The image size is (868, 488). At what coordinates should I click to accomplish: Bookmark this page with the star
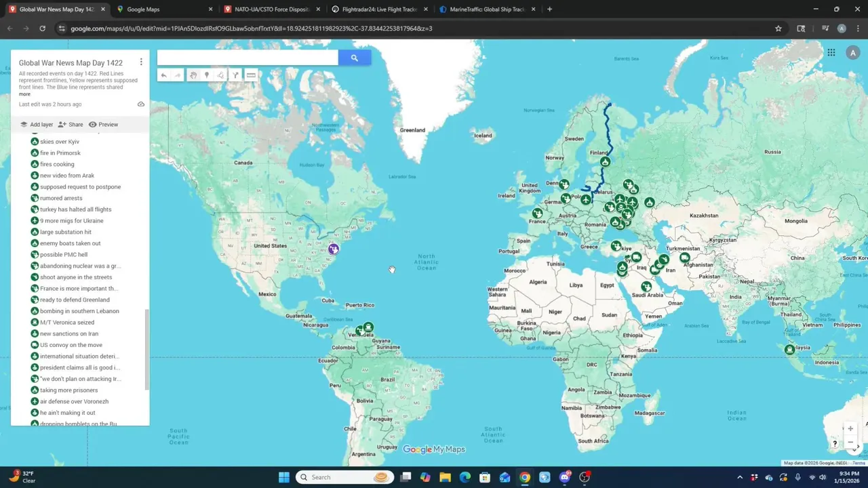778,28
